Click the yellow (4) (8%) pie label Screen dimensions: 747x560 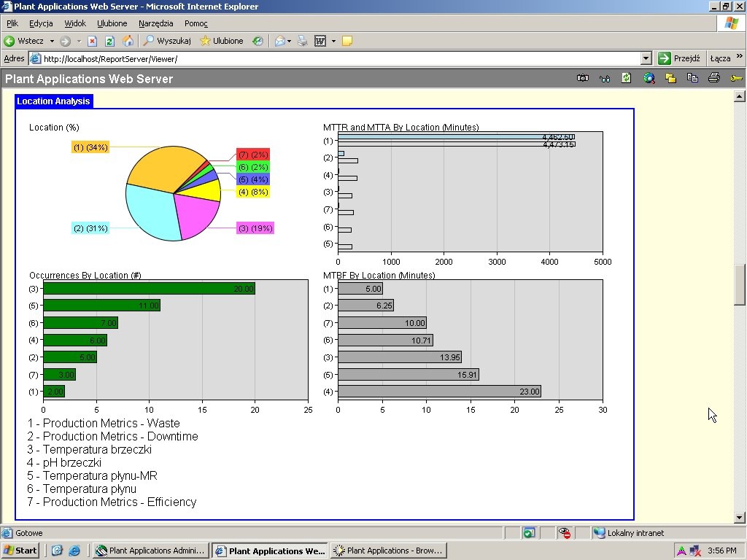[x=253, y=192]
